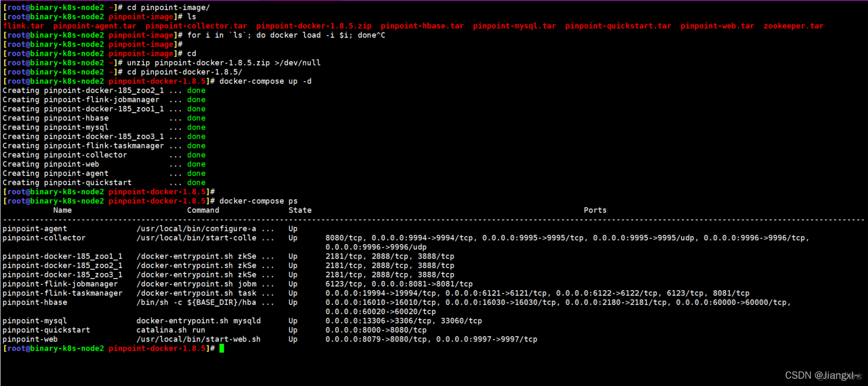Click pinpoint-mysql table row name
Screen dimensions: 868x386
35,321
